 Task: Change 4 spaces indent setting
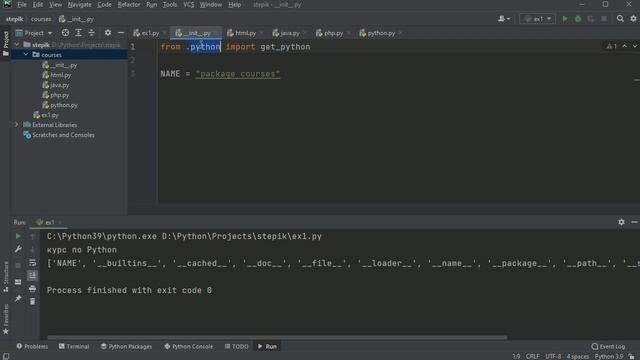click(x=578, y=356)
